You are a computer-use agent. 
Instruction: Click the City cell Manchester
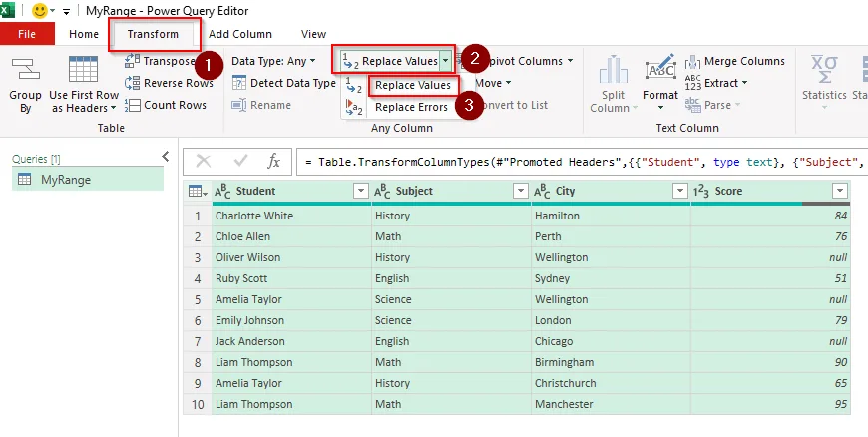(x=612, y=404)
